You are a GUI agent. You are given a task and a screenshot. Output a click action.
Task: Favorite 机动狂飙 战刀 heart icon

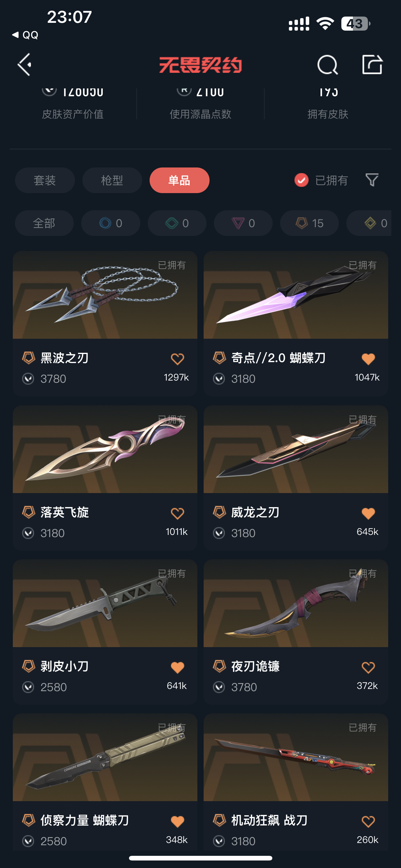pos(368,821)
